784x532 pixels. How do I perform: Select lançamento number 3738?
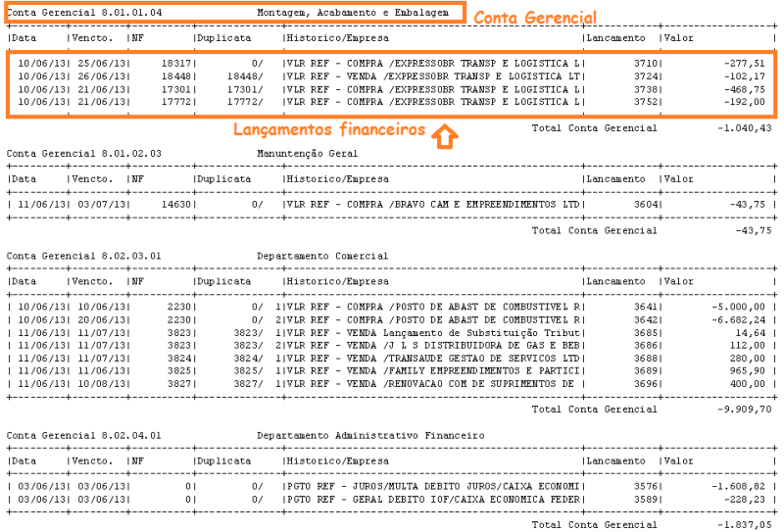pyautogui.click(x=646, y=89)
